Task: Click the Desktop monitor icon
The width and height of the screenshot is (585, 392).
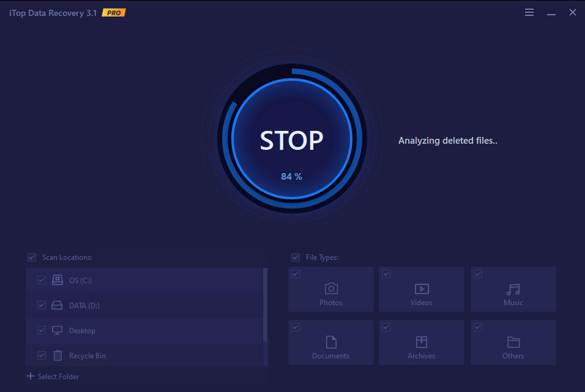Action: click(x=58, y=330)
